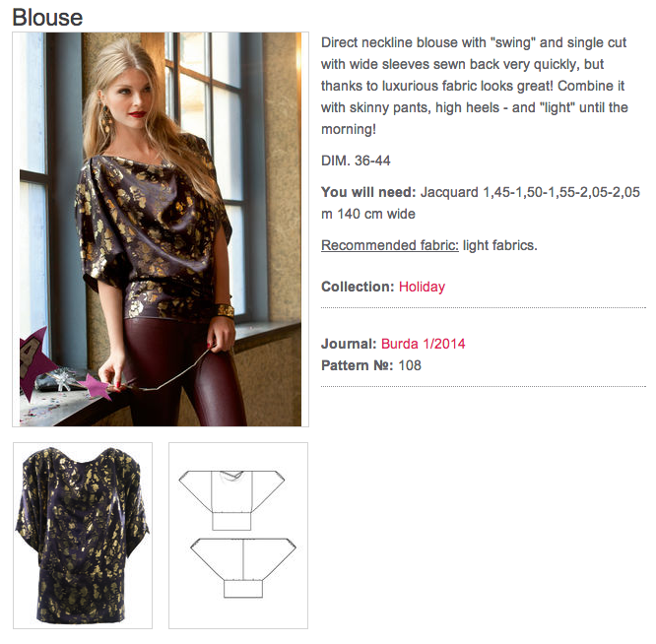Image resolution: width=656 pixels, height=644 pixels.
Task: Open the technical line drawing thumbnail
Action: pos(238,536)
